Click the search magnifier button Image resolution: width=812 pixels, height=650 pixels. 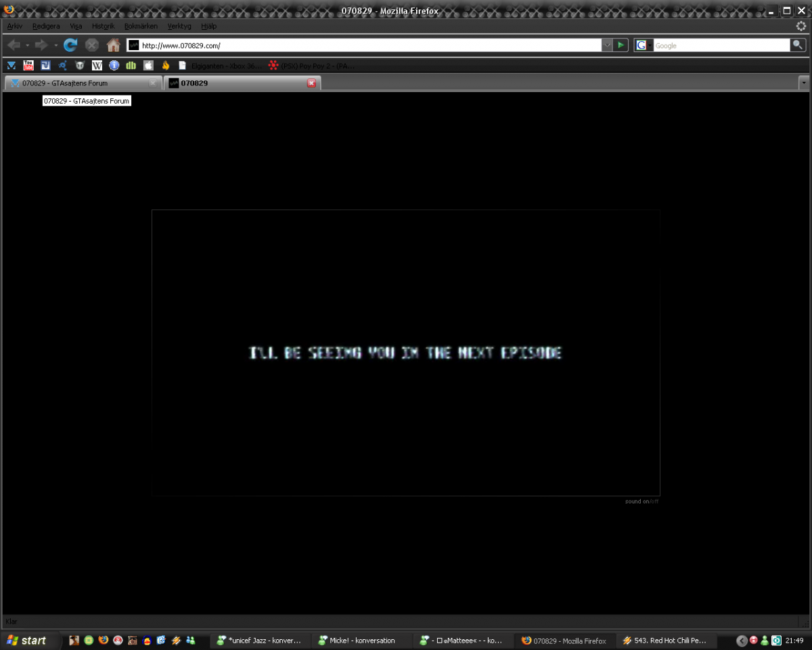point(798,45)
